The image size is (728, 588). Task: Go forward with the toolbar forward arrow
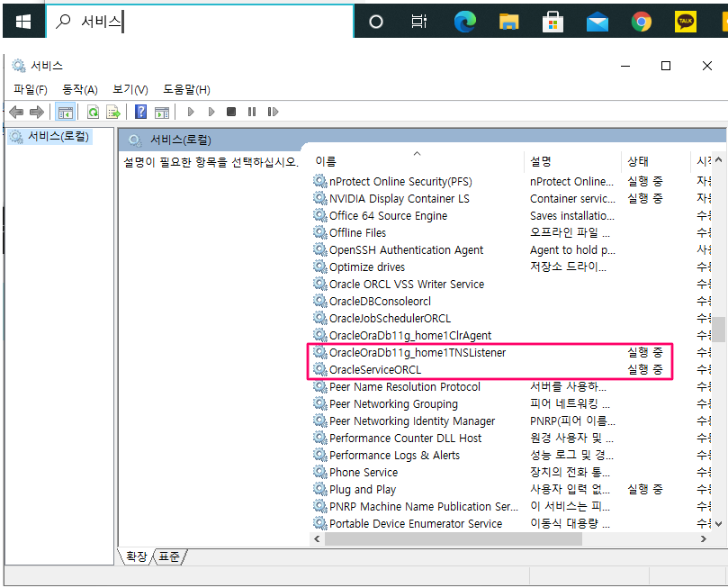coord(37,112)
